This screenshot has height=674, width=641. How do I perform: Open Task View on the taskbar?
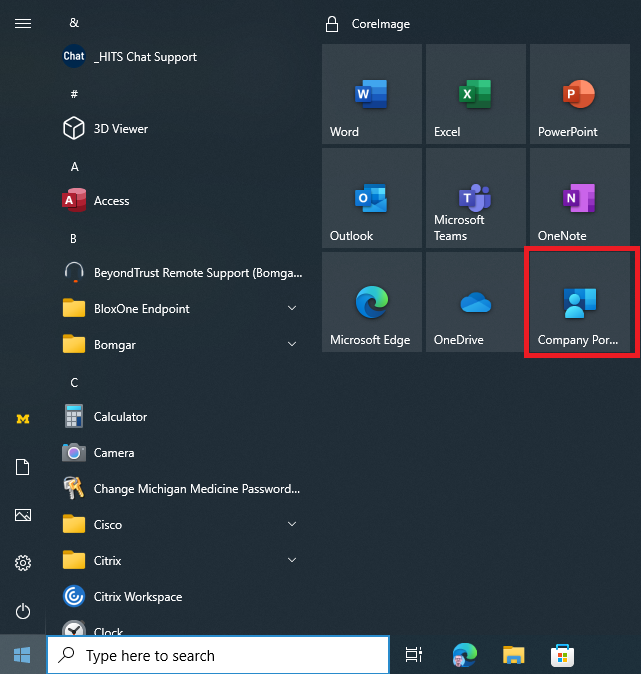[413, 656]
